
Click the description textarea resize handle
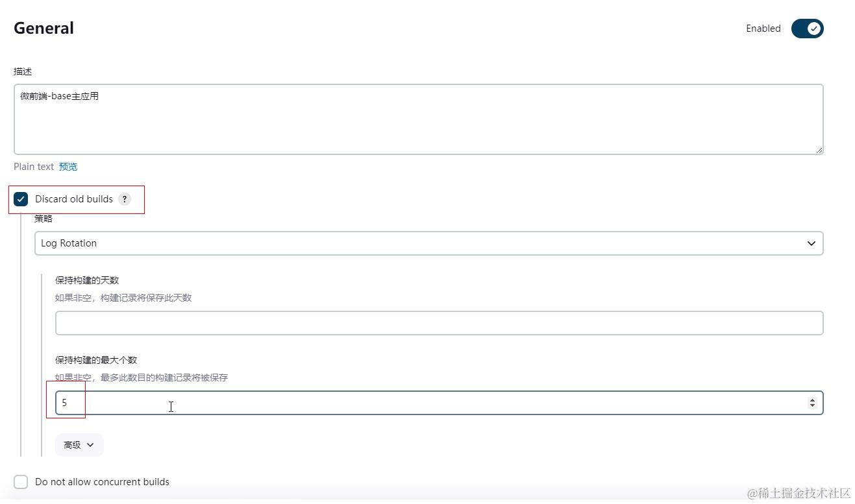[819, 150]
